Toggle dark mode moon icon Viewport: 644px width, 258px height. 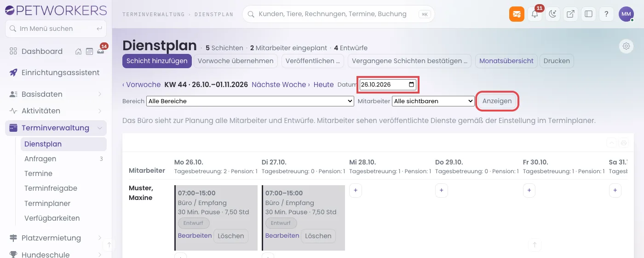(552, 14)
